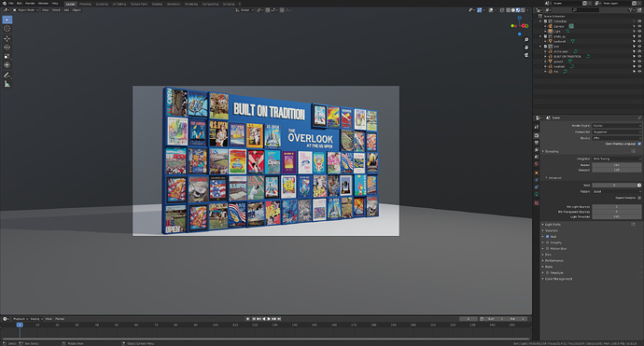Open the Output properties tab icon
This screenshot has width=644, height=346.
tap(537, 143)
